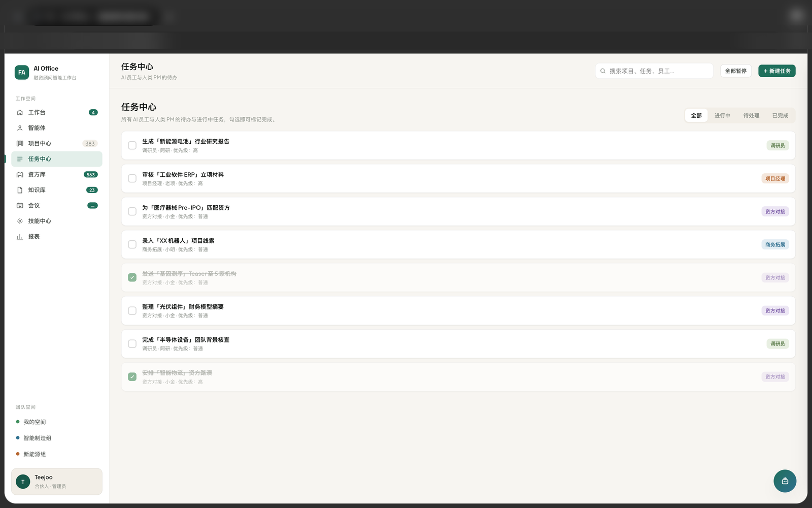Click the 报表 bar chart icon
Viewport: 812px width, 508px height.
pos(20,237)
